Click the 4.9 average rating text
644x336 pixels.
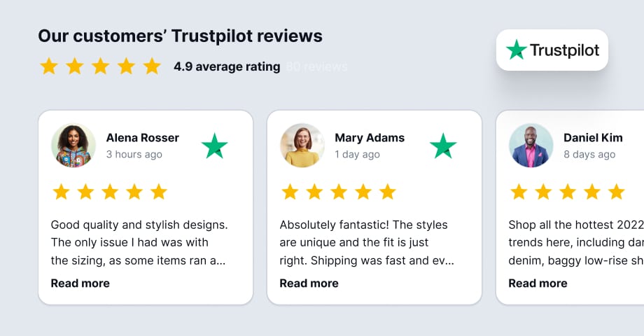tap(227, 66)
